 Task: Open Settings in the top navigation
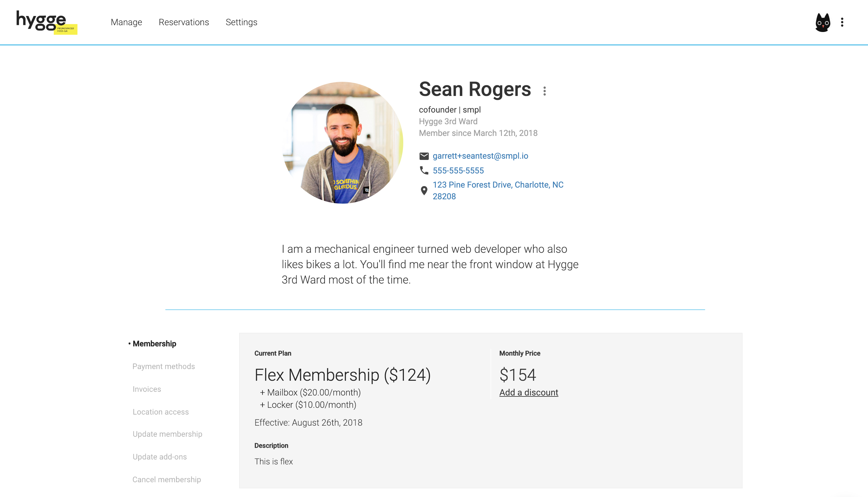click(x=241, y=22)
